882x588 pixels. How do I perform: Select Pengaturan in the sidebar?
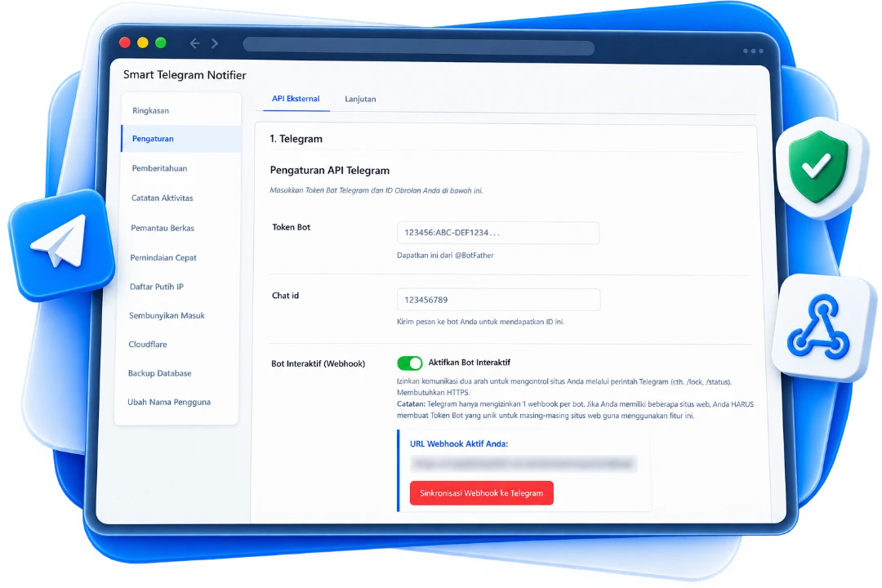pyautogui.click(x=180, y=138)
